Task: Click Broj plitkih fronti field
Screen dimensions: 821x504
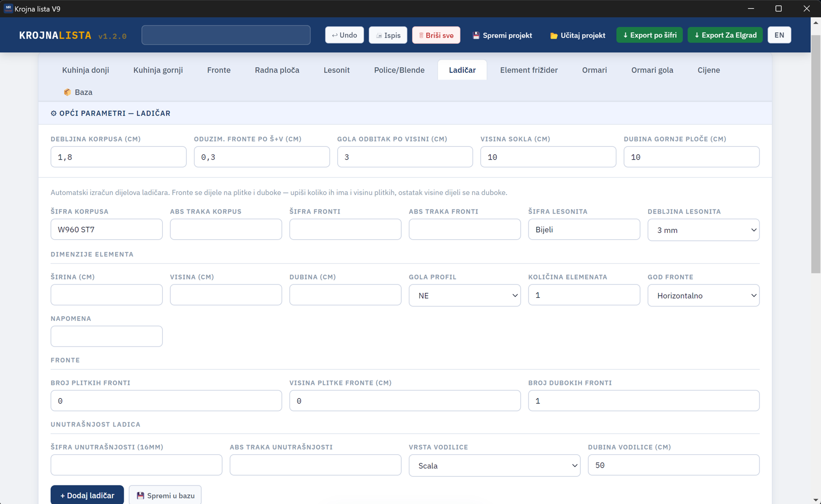Action: [x=166, y=401]
